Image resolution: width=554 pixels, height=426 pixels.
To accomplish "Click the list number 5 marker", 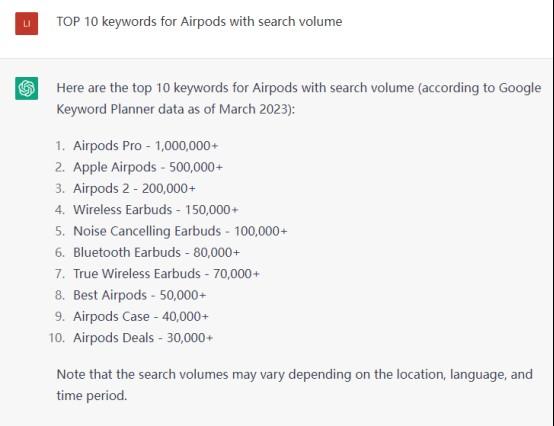I will (60, 231).
